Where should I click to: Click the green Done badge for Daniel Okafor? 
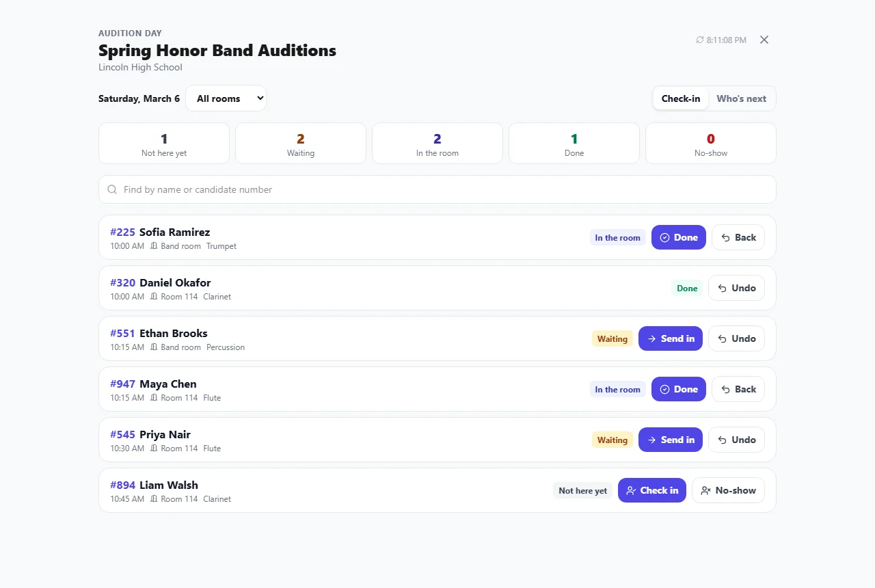click(x=687, y=289)
